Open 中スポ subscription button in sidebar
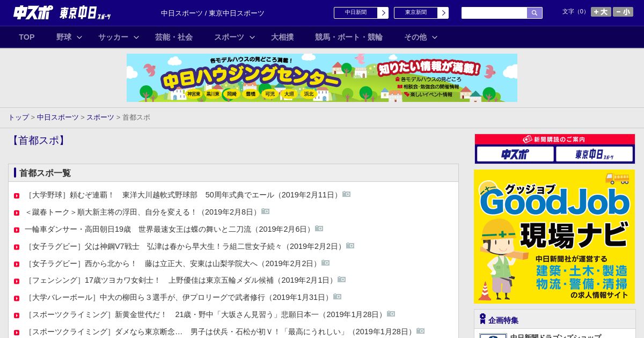This screenshot has width=644, height=338. pyautogui.click(x=515, y=154)
